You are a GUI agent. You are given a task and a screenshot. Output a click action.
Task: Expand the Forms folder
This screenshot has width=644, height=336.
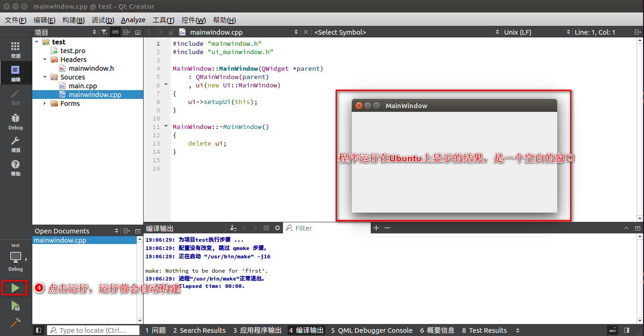pyautogui.click(x=44, y=103)
